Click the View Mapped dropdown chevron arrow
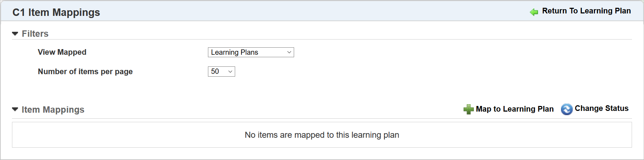The height and width of the screenshot is (160, 644). tap(289, 52)
